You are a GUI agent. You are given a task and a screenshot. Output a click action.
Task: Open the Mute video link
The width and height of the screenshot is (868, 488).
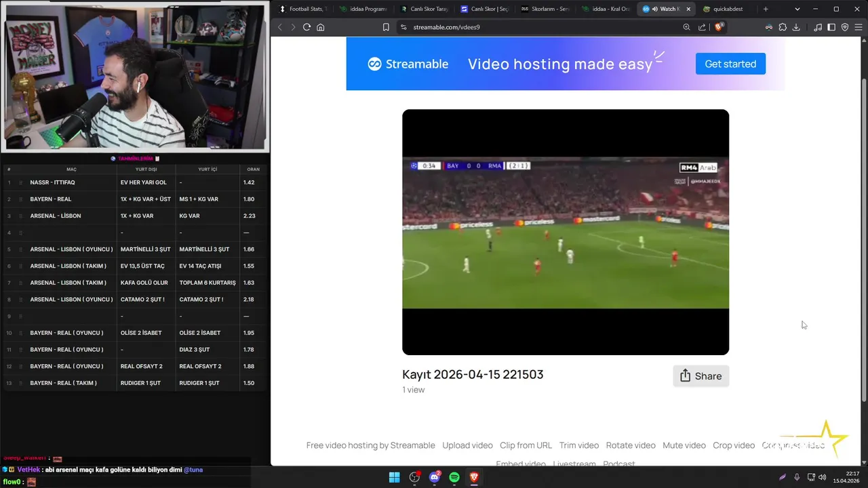[x=684, y=445]
